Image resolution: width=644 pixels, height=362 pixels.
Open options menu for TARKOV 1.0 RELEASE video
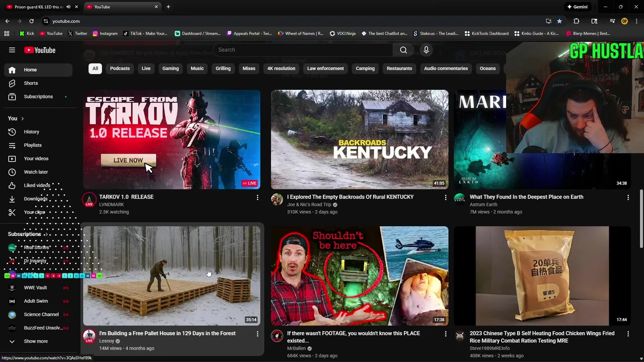coord(258,198)
